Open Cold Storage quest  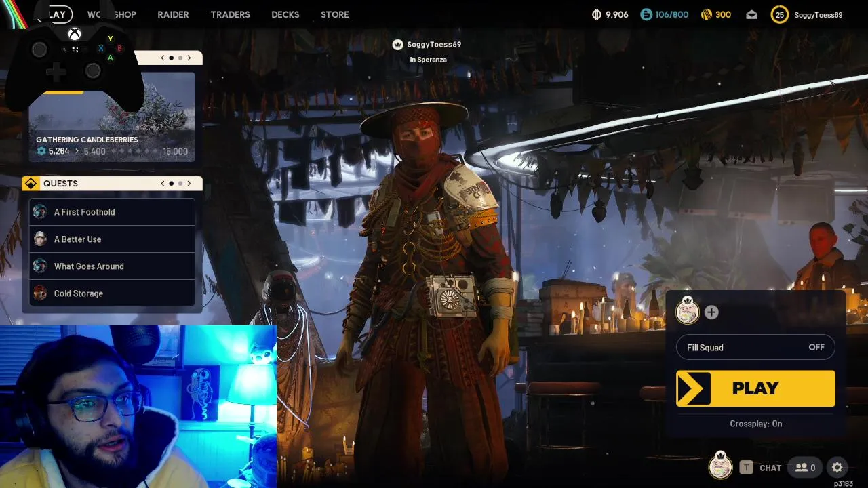(x=112, y=293)
